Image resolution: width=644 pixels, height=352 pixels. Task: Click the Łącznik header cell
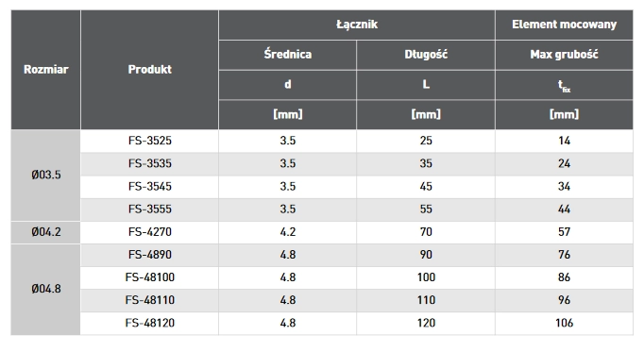[357, 25]
